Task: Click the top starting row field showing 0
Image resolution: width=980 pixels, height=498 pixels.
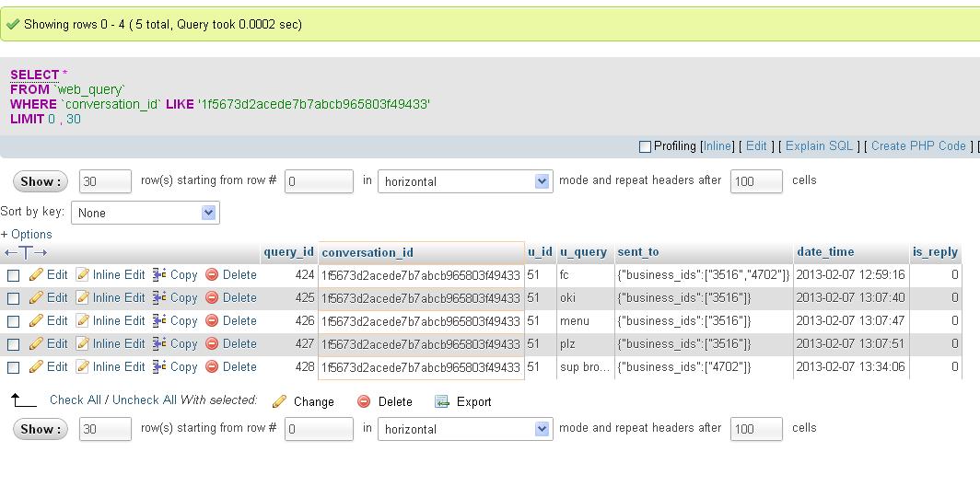Action: 319,182
